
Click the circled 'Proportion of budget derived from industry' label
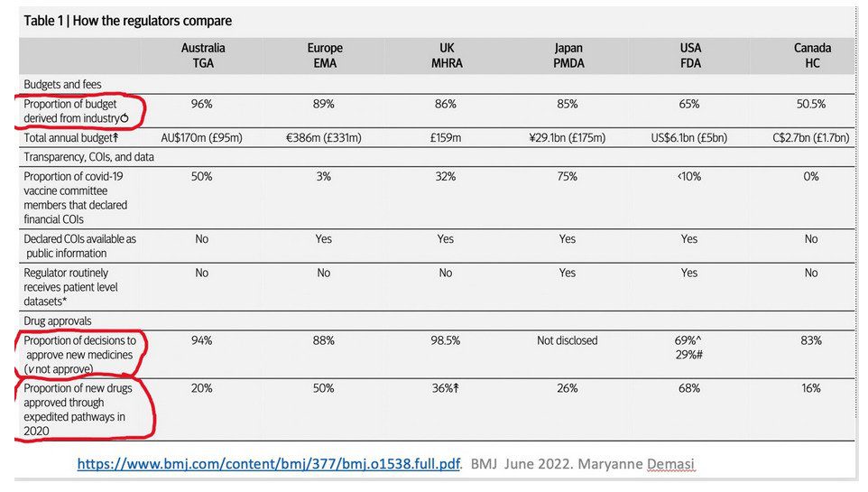[76, 111]
